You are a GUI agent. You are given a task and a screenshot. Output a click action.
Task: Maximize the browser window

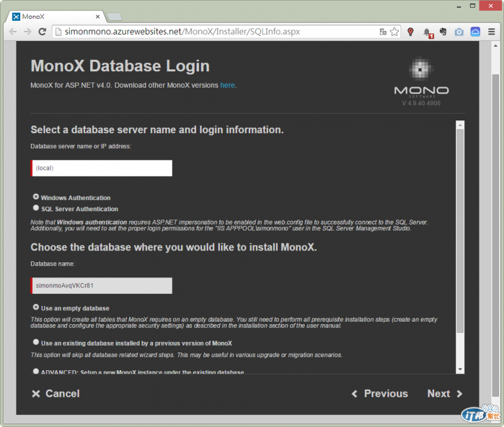[x=472, y=6]
